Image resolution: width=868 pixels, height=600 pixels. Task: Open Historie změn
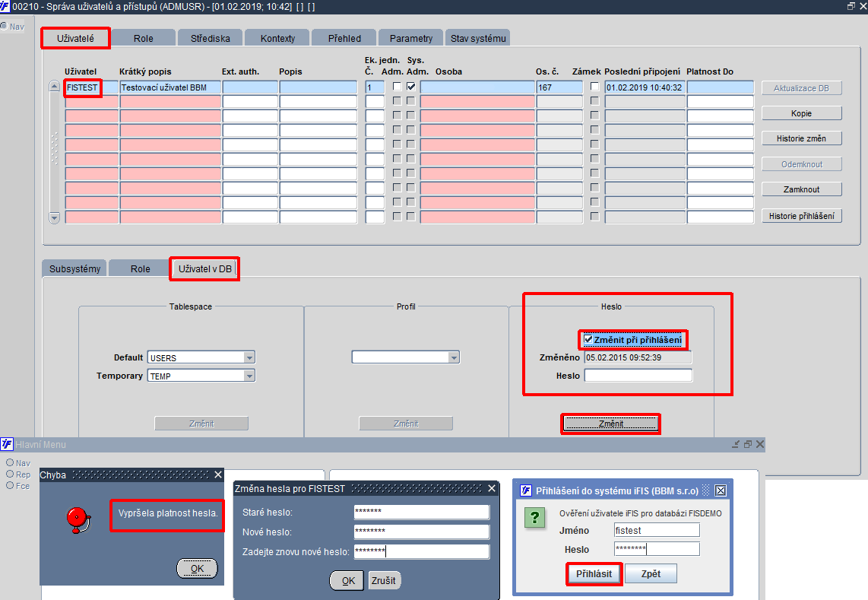[x=802, y=138]
